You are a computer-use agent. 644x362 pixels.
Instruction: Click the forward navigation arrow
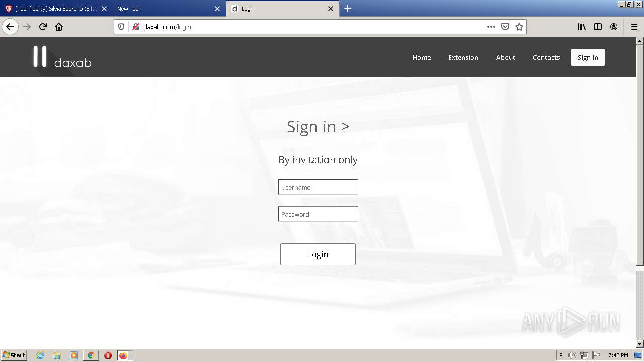click(x=27, y=27)
